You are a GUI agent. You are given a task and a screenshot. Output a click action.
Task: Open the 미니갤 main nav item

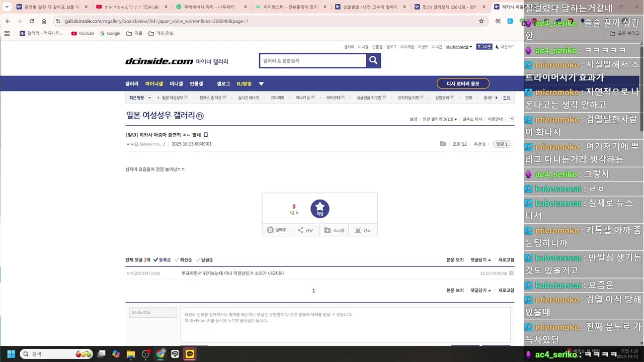coord(176,84)
